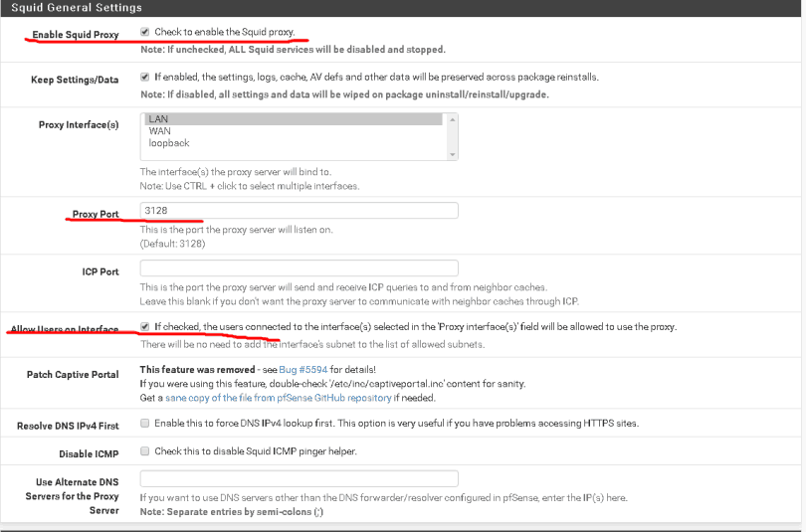Screen dimensions: 806x532
Task: Click the Alternate DNS Servers input field
Action: 299,478
